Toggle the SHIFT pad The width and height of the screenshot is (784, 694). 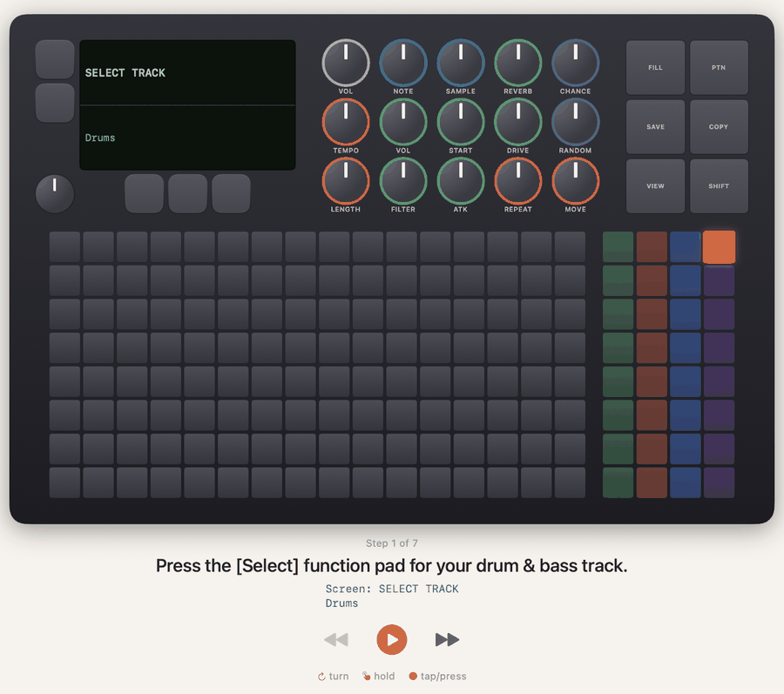[x=719, y=185]
